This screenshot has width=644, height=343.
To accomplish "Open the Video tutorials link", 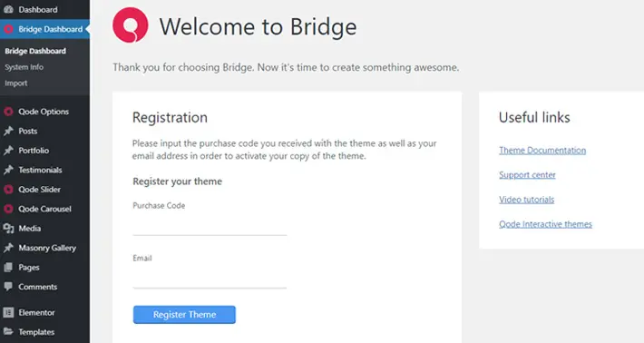I will point(526,200).
